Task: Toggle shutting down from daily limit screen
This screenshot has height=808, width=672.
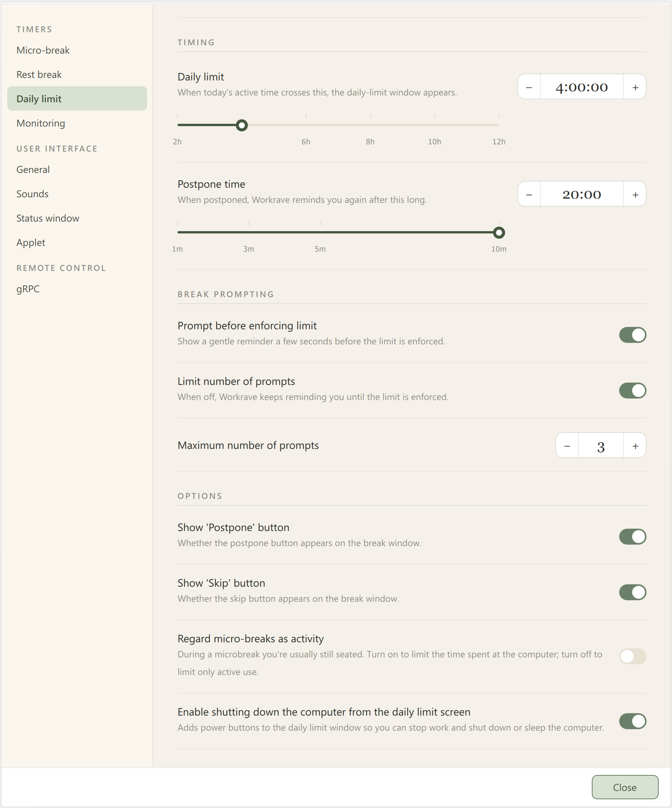Action: pyautogui.click(x=632, y=721)
